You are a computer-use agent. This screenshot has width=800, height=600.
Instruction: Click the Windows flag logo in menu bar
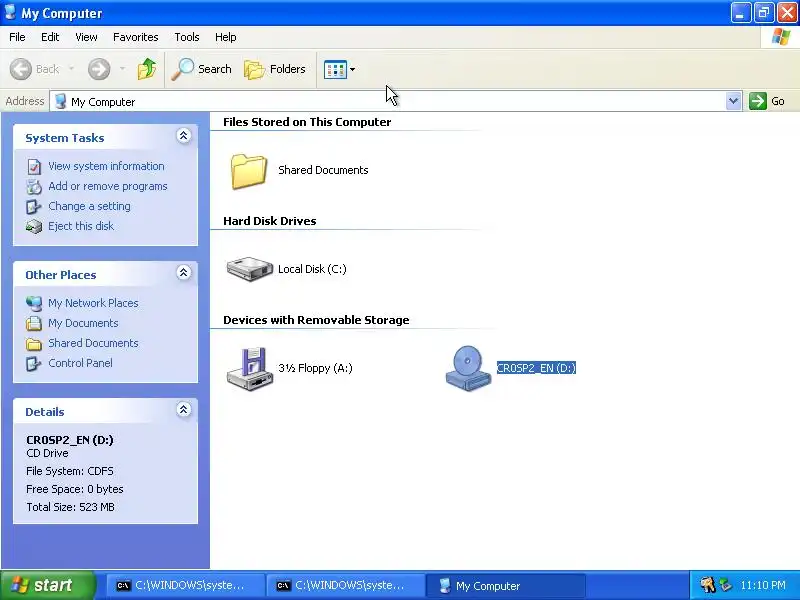[781, 37]
